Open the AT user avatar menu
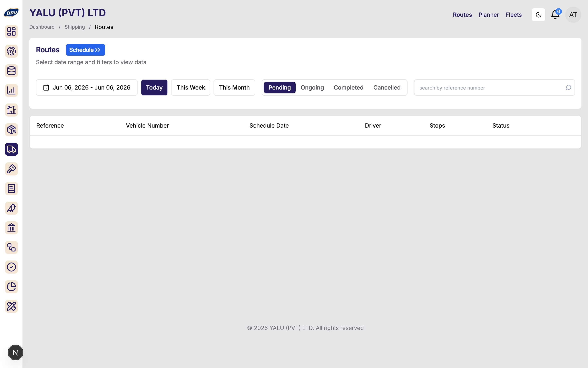The height and width of the screenshot is (368, 588). point(573,15)
